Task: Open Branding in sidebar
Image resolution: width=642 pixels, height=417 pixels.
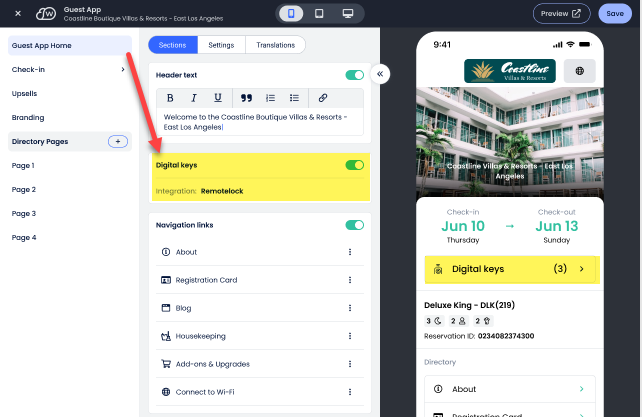Action: click(28, 118)
